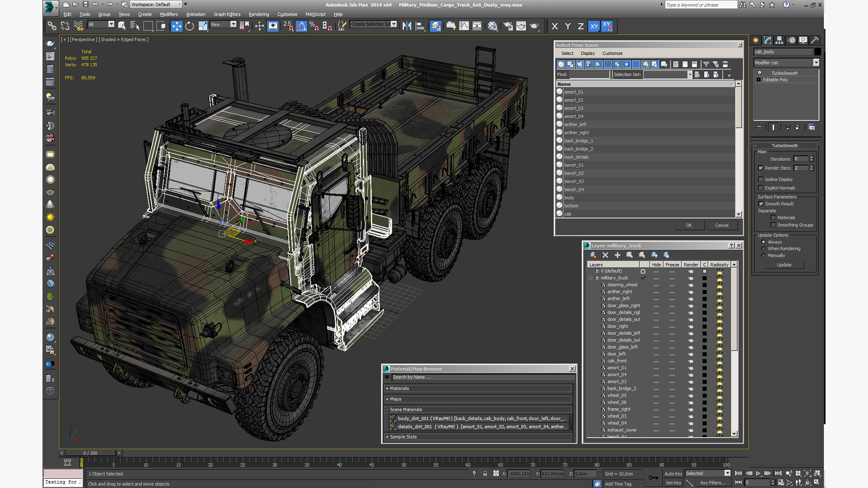The height and width of the screenshot is (488, 868).
Task: Add selected objects to layer with plus icon
Action: coord(618,255)
